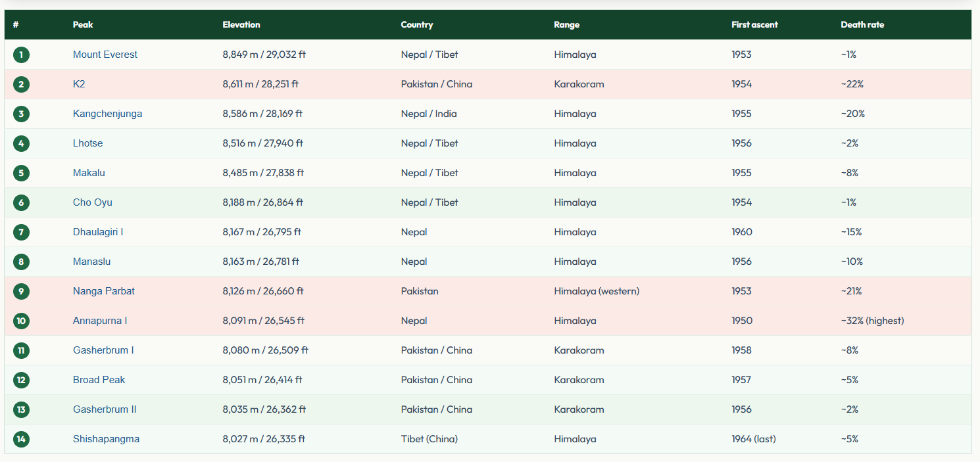Sort by the Elevation column header
Image resolution: width=980 pixels, height=462 pixels.
click(241, 25)
